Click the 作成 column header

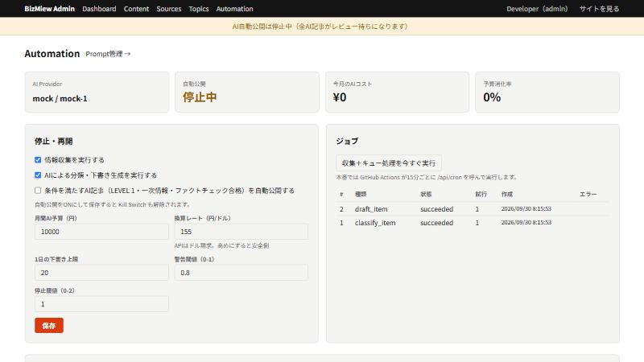tap(507, 194)
